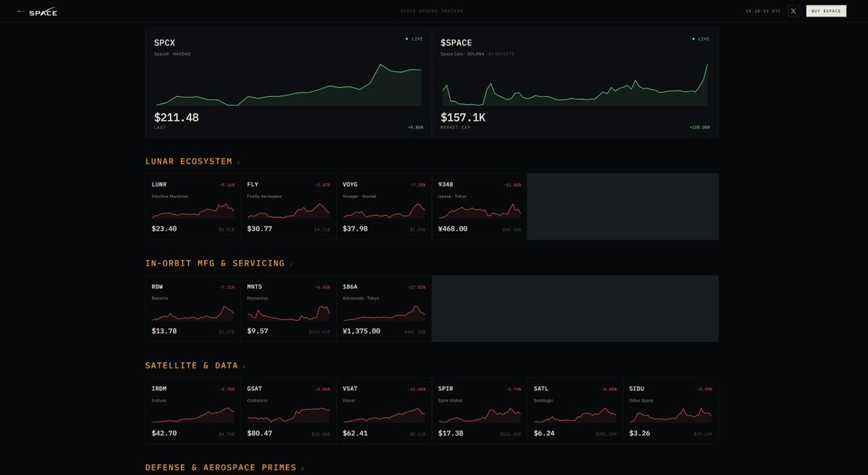Image resolution: width=868 pixels, height=475 pixels.
Task: Click the $3.26 price on Sidus Space
Action: [639, 433]
